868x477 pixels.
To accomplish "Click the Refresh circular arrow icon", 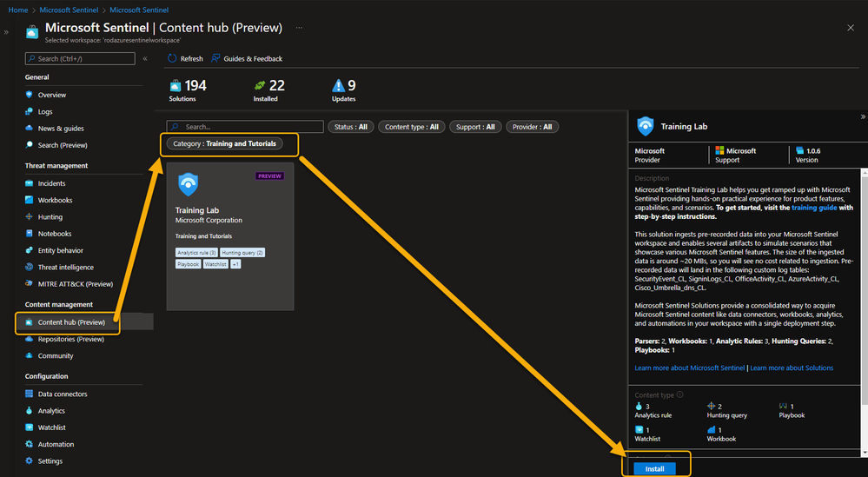I will point(172,58).
